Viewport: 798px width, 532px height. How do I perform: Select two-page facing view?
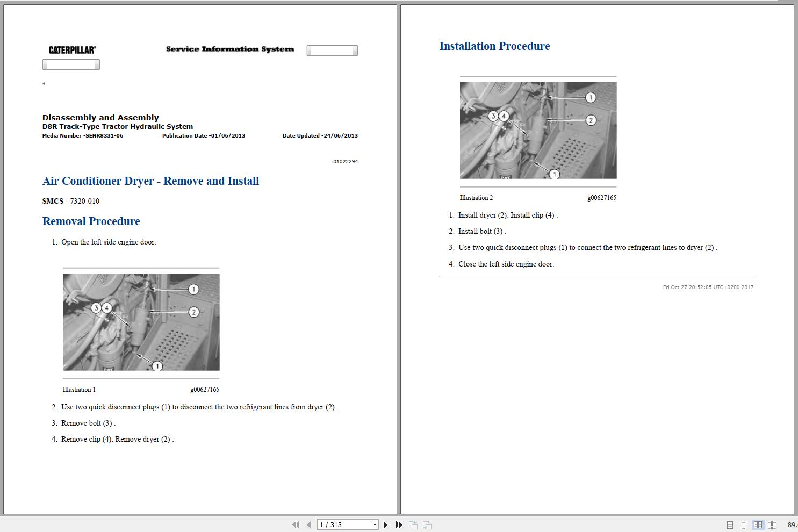(758, 524)
